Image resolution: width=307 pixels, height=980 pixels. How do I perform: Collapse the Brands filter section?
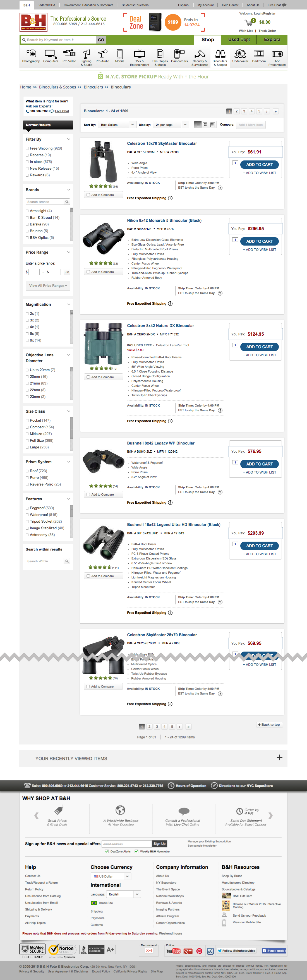[69, 189]
